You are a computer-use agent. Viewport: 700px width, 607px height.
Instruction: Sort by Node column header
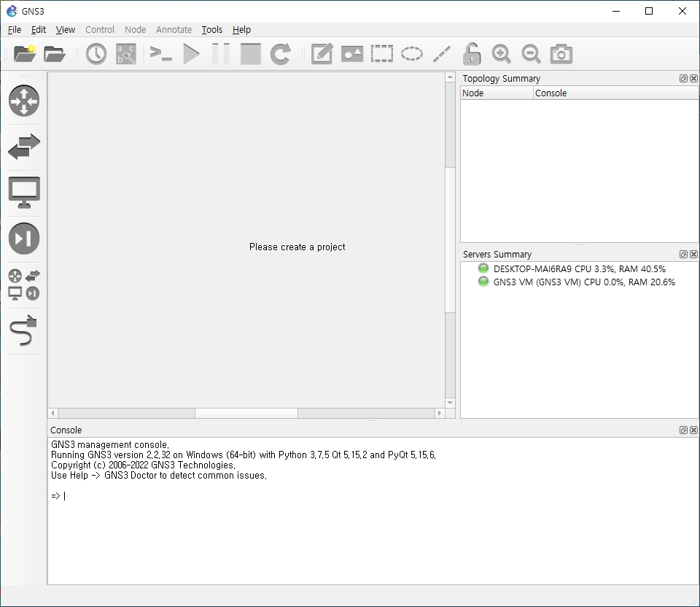point(497,93)
